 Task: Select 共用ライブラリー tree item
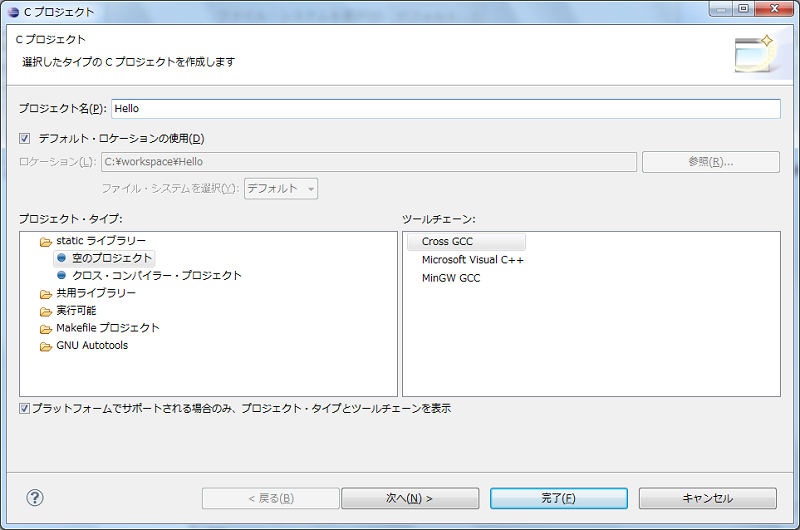point(96,293)
